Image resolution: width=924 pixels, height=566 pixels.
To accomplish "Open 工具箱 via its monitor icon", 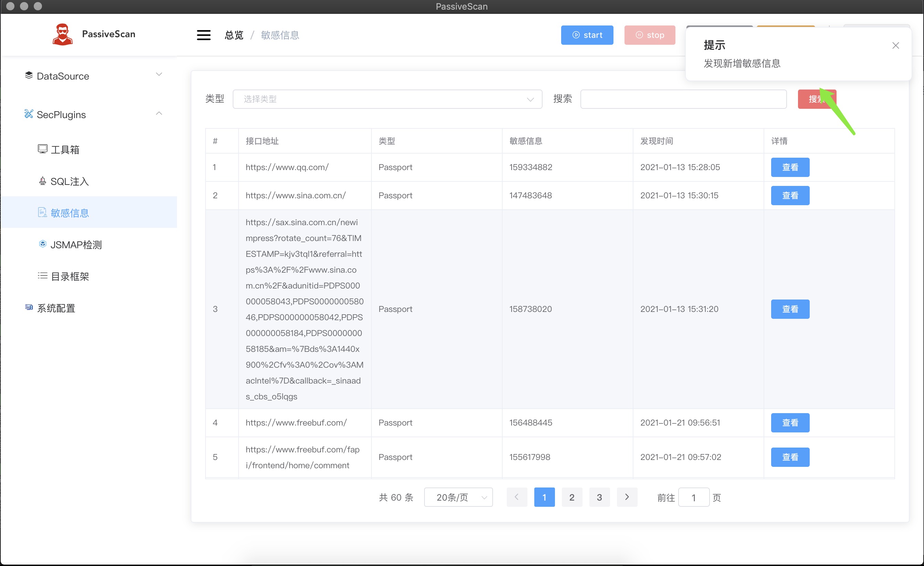I will tap(42, 149).
